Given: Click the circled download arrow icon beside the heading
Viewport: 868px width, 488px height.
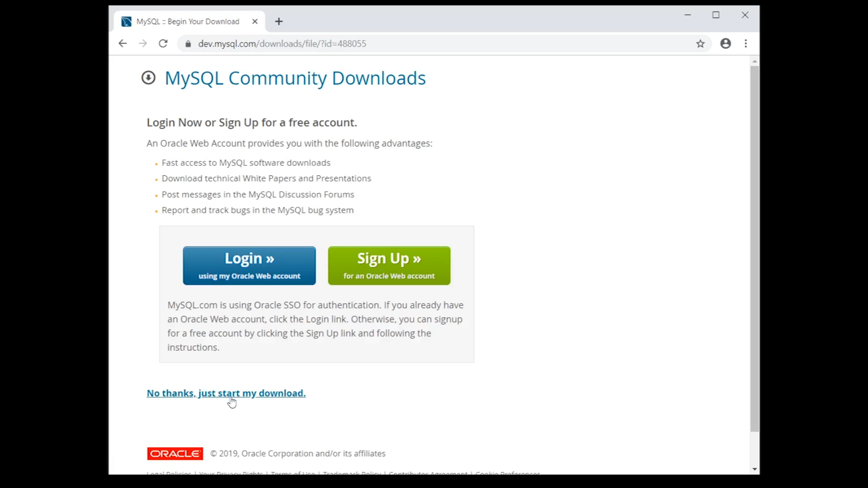Looking at the screenshot, I should 148,78.
